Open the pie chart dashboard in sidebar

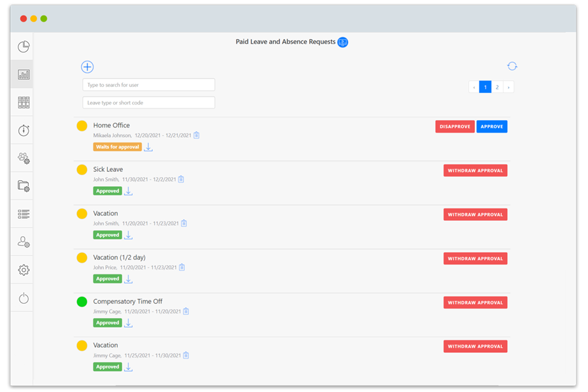[x=24, y=46]
